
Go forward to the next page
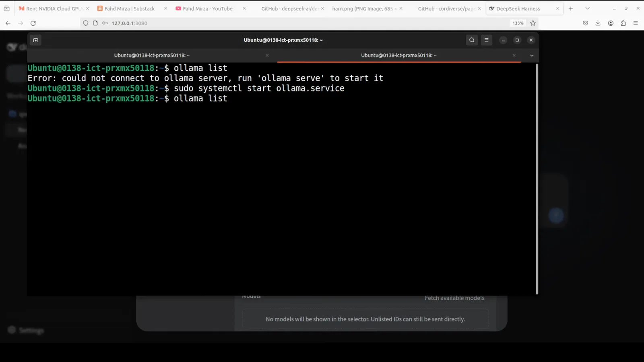pyautogui.click(x=21, y=23)
